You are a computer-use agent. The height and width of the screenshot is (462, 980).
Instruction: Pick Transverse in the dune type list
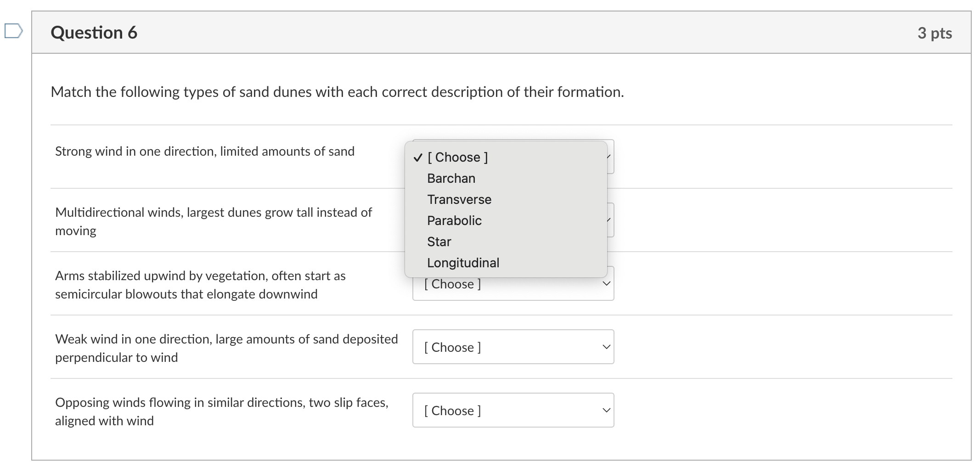tap(459, 199)
